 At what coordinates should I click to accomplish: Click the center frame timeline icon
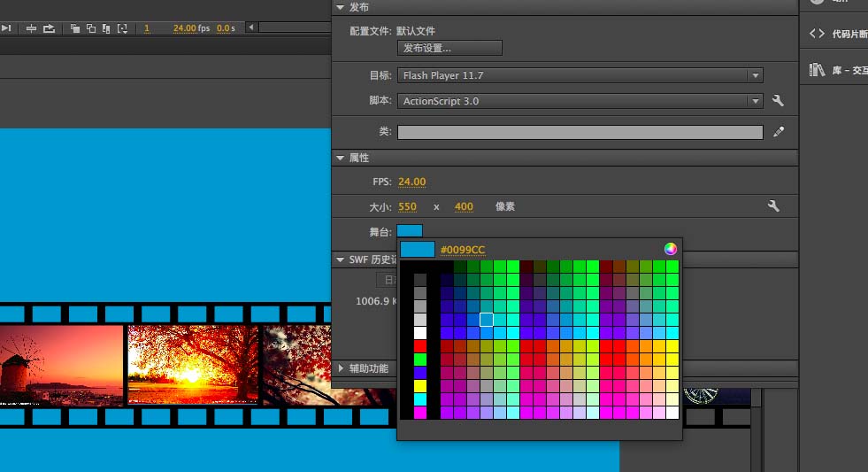tap(32, 28)
